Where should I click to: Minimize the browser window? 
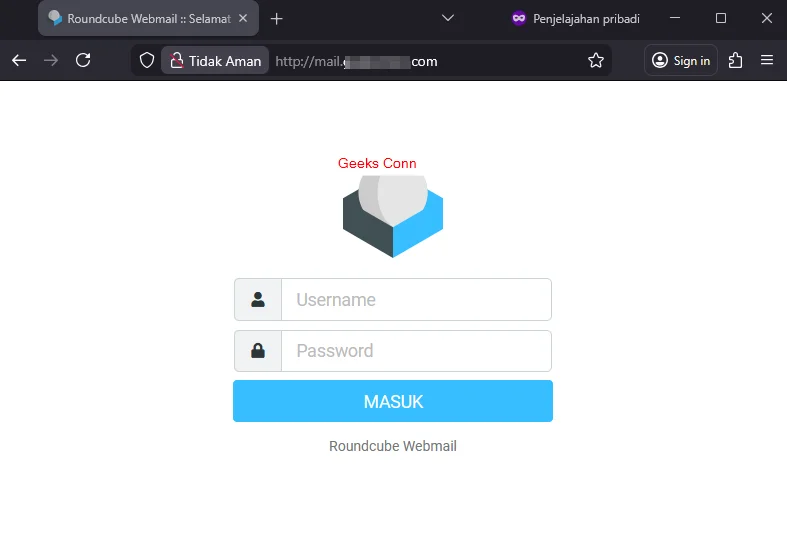click(x=675, y=19)
